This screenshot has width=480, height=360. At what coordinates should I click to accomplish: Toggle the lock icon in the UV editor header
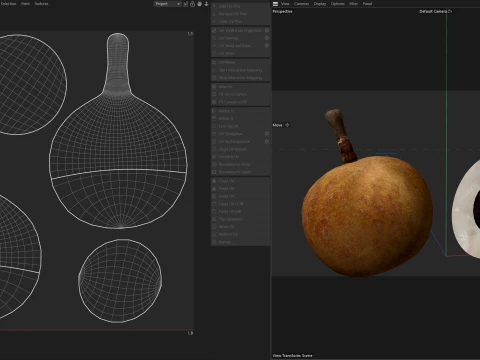point(193,4)
